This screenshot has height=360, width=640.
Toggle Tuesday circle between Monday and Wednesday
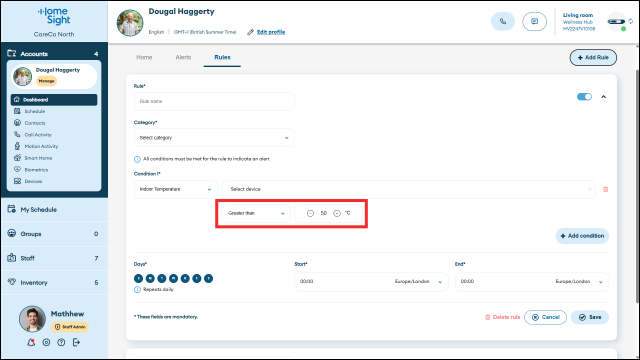[x=162, y=278]
